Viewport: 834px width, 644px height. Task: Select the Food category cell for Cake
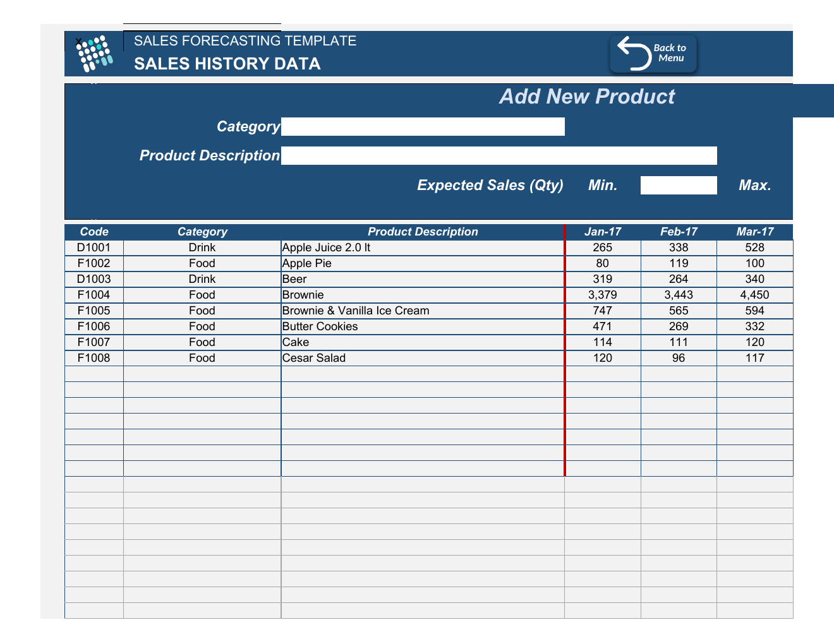point(202,342)
